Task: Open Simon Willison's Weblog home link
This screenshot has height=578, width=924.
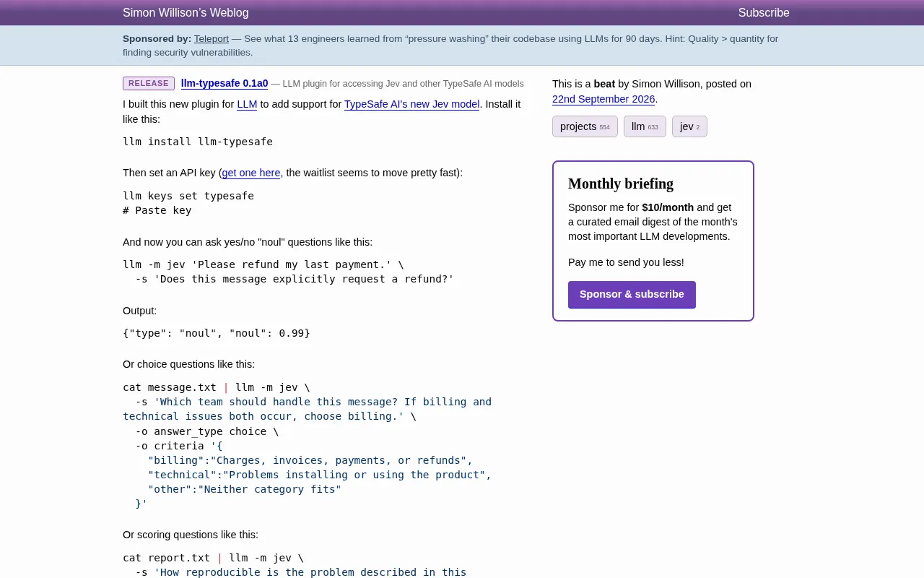Action: pos(186,13)
